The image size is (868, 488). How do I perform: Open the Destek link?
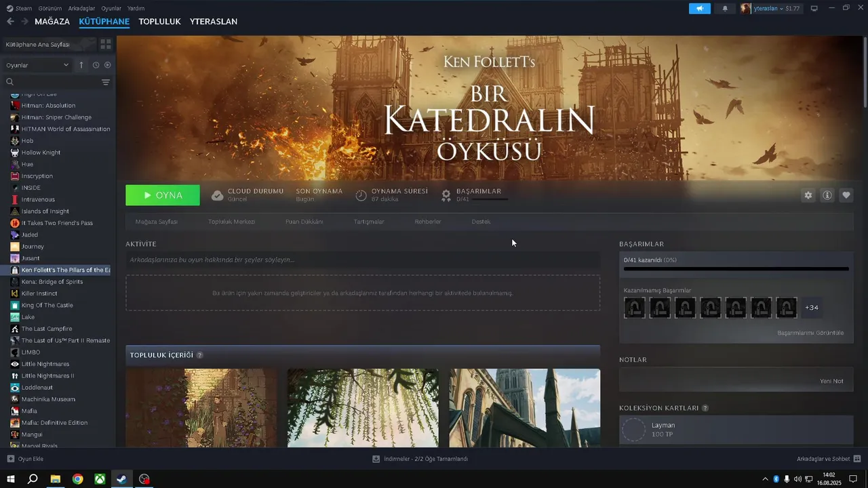click(481, 222)
